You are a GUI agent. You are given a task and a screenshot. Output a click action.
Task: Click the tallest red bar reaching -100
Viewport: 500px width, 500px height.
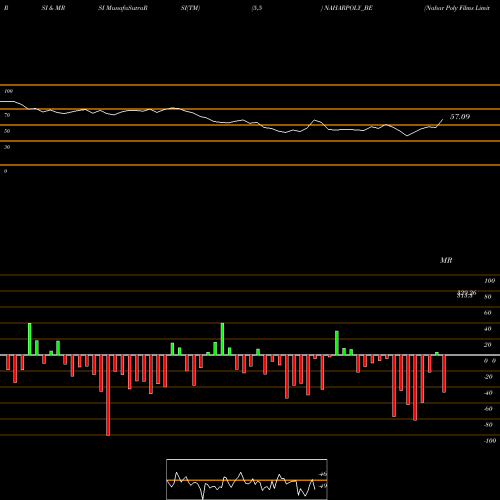[x=108, y=395]
